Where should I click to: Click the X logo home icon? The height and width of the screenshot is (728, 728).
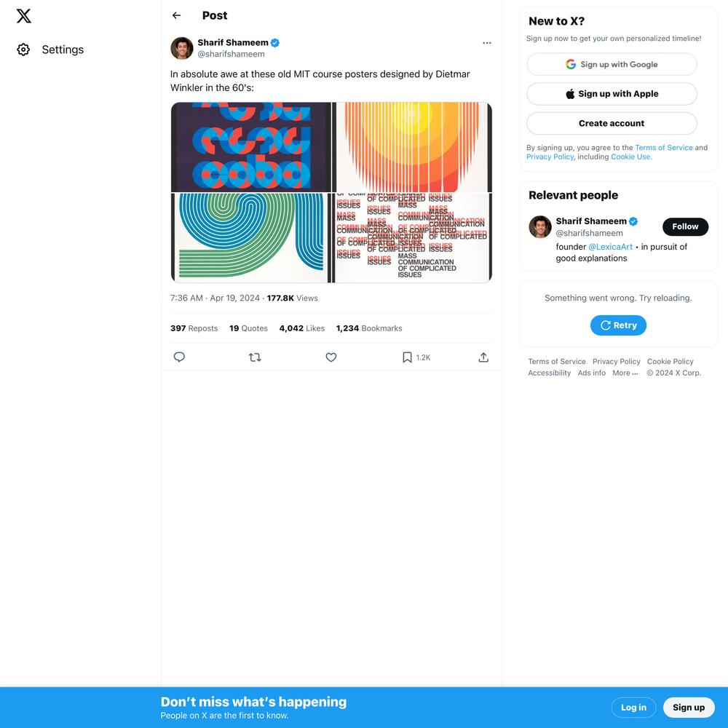click(x=24, y=16)
